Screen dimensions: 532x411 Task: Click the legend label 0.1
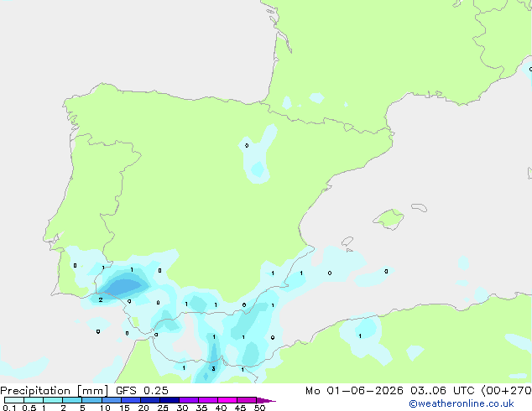click(x=9, y=408)
